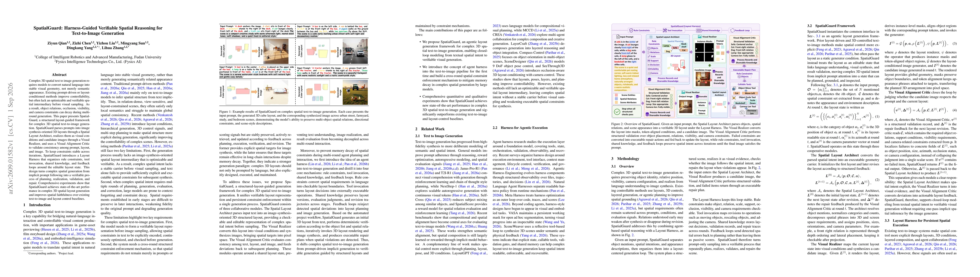
Task: Click the Executable Repair Plan label
Action: coord(744,70)
